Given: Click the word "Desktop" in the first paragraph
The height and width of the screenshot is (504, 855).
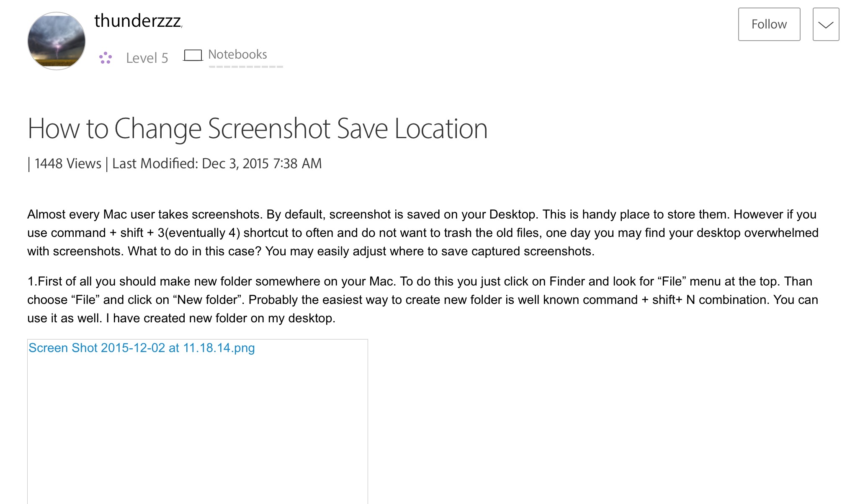Looking at the screenshot, I should (x=512, y=214).
